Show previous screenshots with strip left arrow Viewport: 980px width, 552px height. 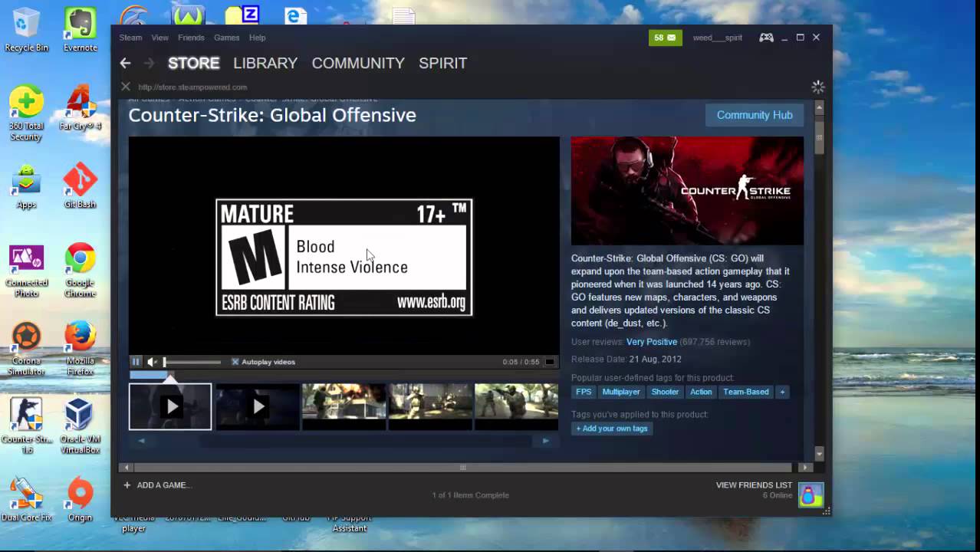click(141, 441)
